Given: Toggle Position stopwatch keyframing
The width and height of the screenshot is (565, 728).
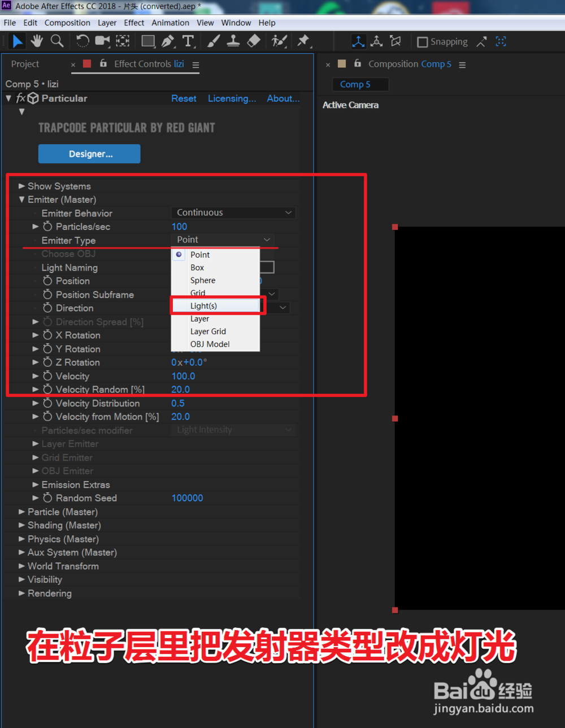Looking at the screenshot, I should (47, 281).
